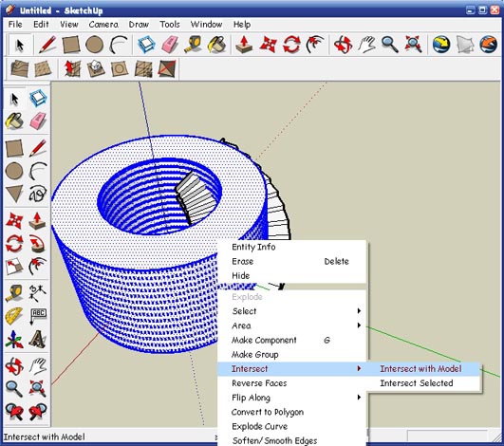Select the Move tool in top toolbar

click(x=268, y=45)
